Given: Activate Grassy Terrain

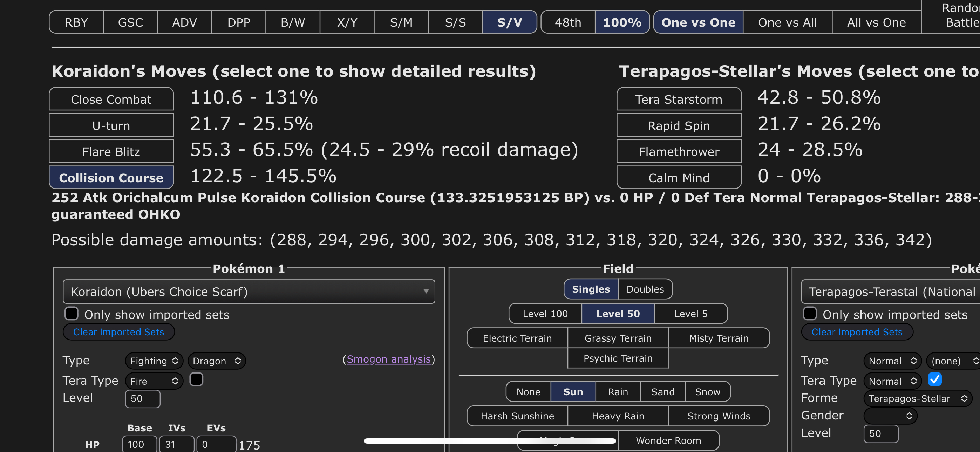Looking at the screenshot, I should coord(618,338).
